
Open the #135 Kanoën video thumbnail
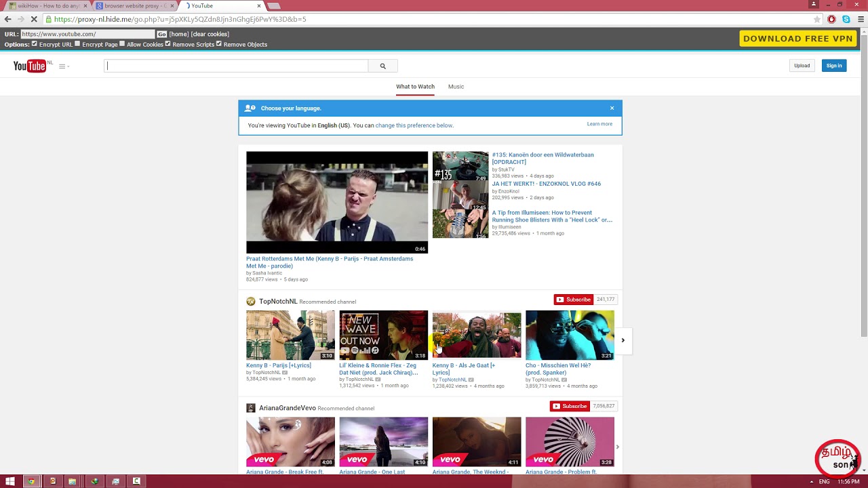pyautogui.click(x=460, y=167)
